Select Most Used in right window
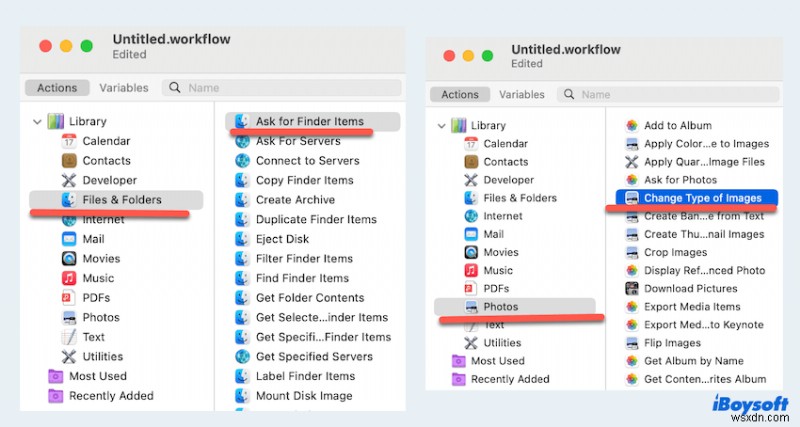This screenshot has height=427, width=800. point(497,361)
